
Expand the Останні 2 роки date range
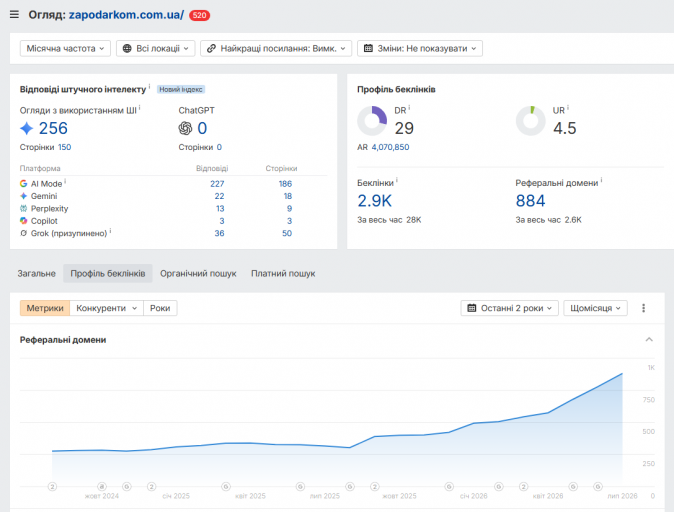509,308
